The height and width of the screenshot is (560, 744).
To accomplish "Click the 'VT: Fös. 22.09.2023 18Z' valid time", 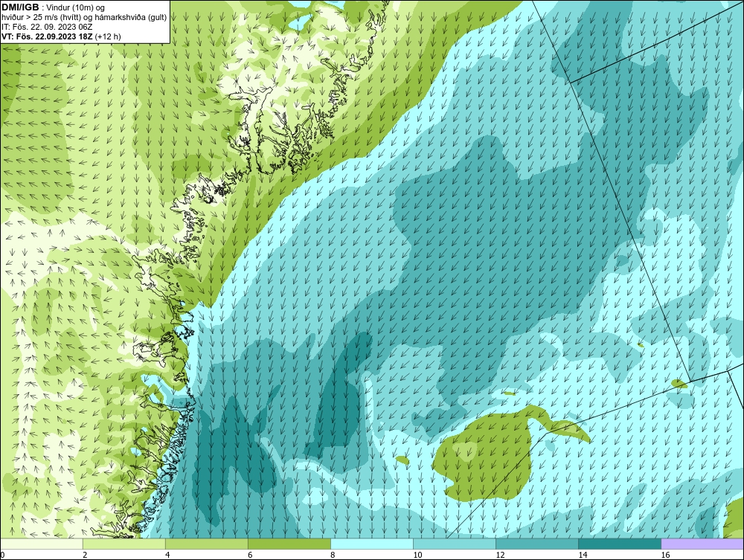I will click(48, 36).
